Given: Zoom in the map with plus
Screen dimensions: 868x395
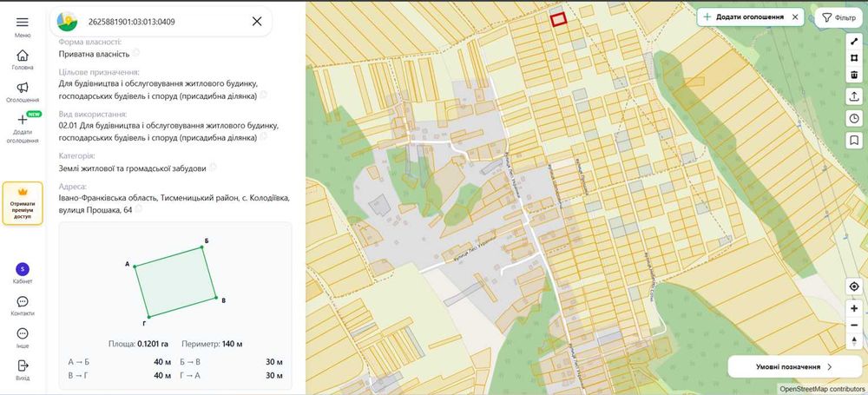Looking at the screenshot, I should coord(855,308).
